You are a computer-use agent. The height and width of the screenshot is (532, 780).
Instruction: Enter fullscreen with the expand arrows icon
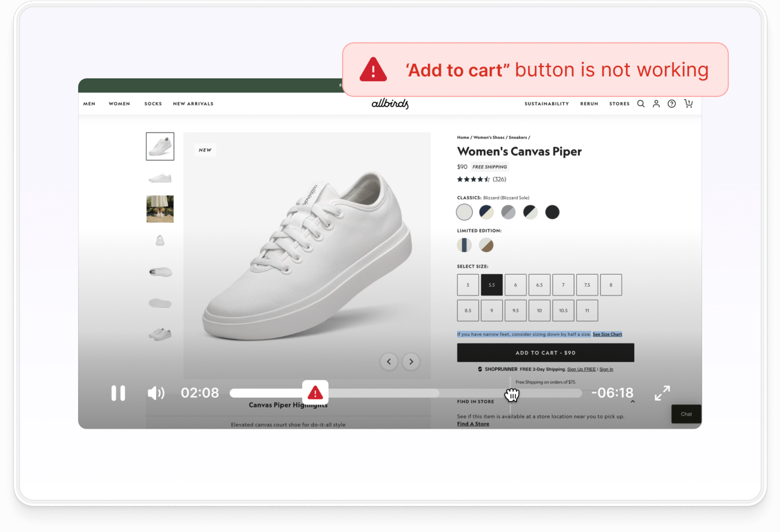coord(662,393)
